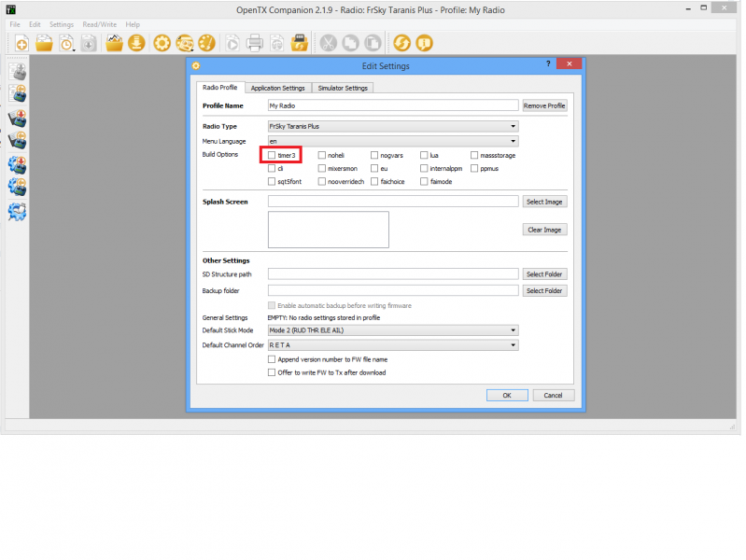Click the scissors Cut icon
Viewport: 746px width, 560px height.
click(328, 43)
